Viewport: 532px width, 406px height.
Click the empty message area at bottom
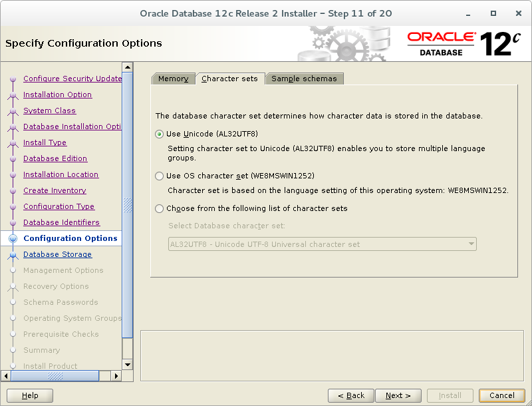pyautogui.click(x=332, y=355)
